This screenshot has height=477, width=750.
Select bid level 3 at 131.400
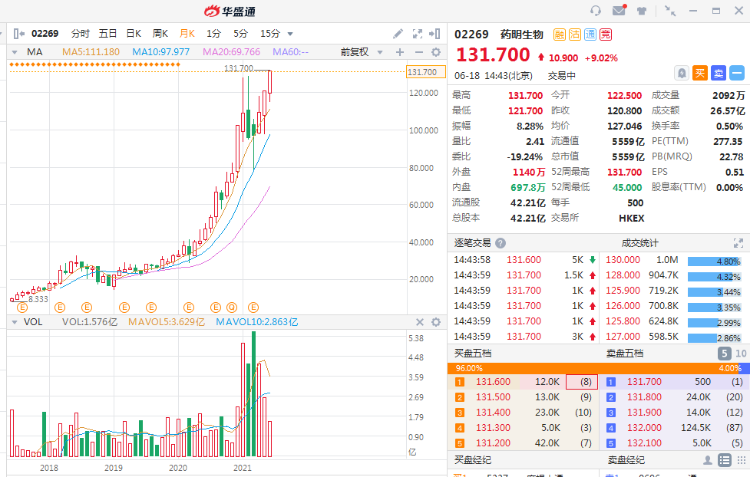(x=524, y=412)
